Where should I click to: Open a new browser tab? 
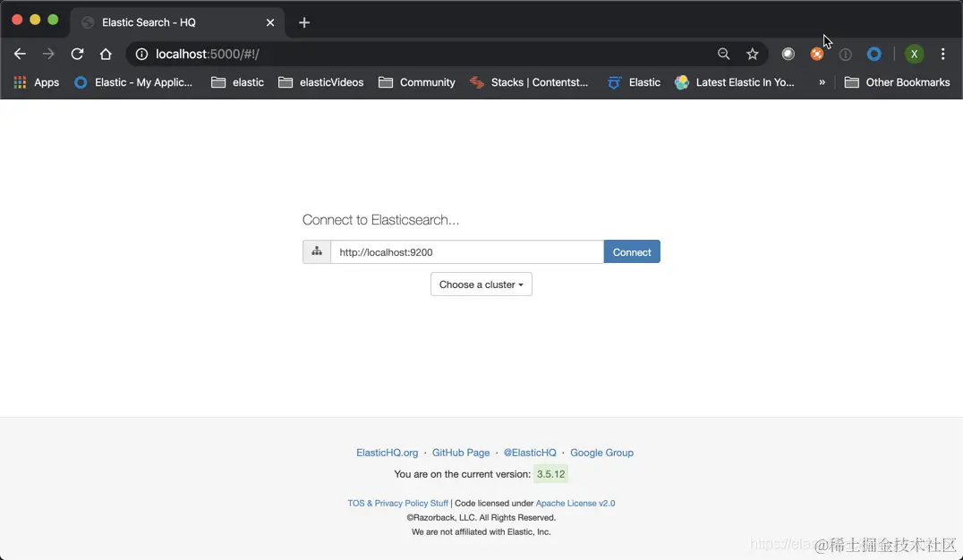[304, 22]
